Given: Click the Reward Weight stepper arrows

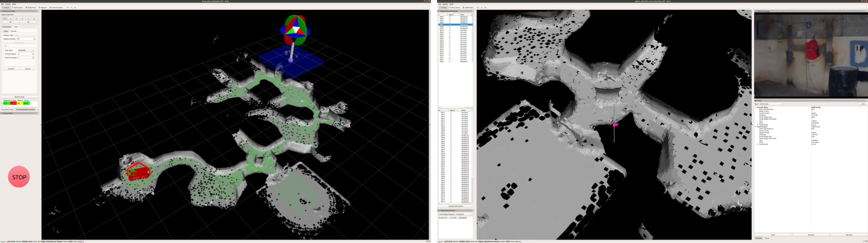Looking at the screenshot, I should (33, 58).
